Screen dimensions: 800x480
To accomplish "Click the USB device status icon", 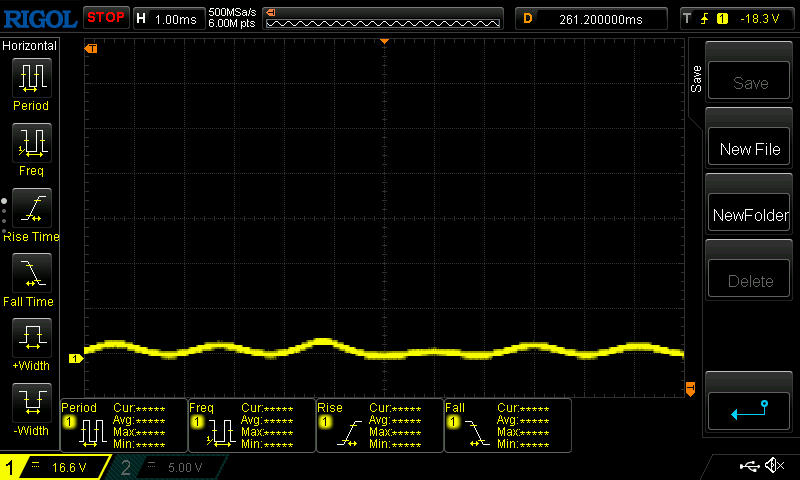I will (x=749, y=466).
